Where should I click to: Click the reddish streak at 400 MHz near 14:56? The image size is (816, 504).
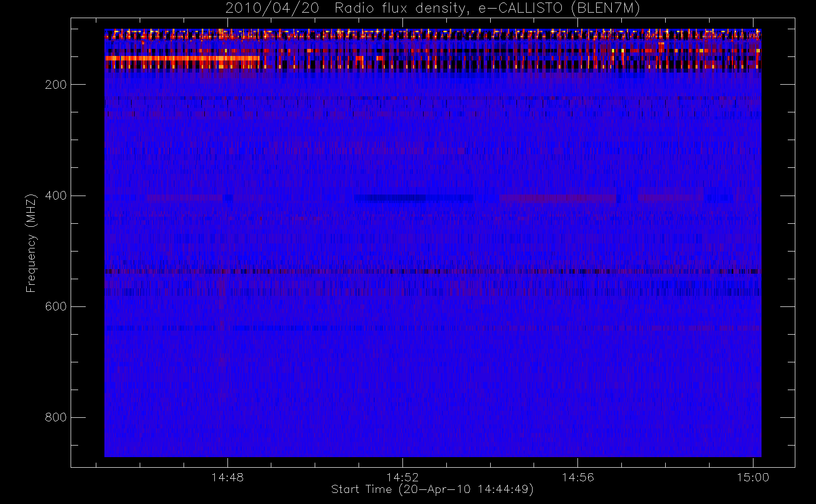tap(557, 198)
